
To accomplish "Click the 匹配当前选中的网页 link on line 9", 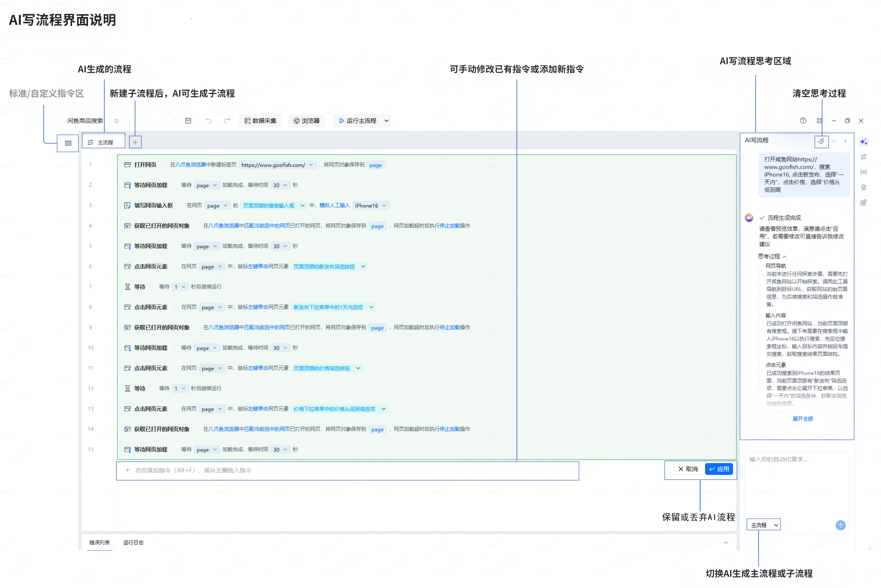I will (267, 327).
